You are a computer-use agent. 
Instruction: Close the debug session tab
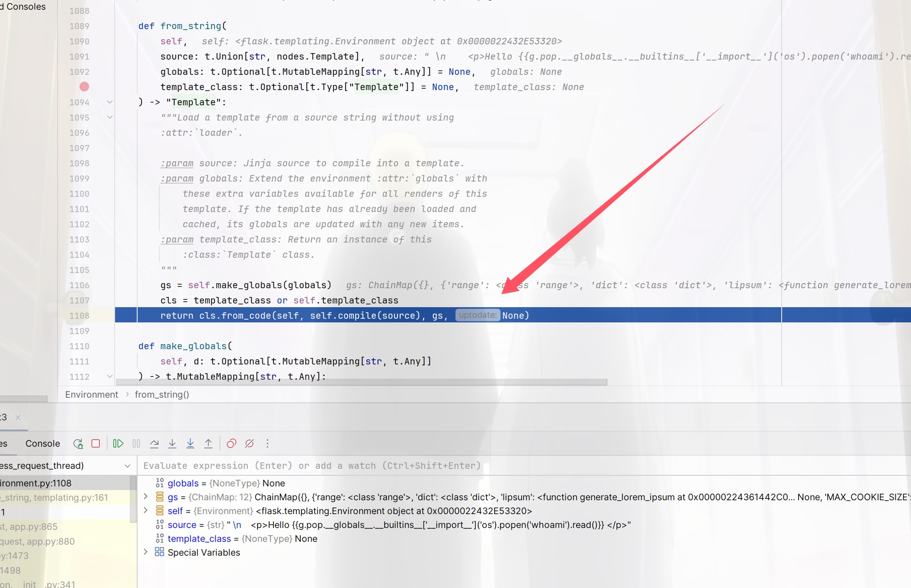pyautogui.click(x=18, y=418)
